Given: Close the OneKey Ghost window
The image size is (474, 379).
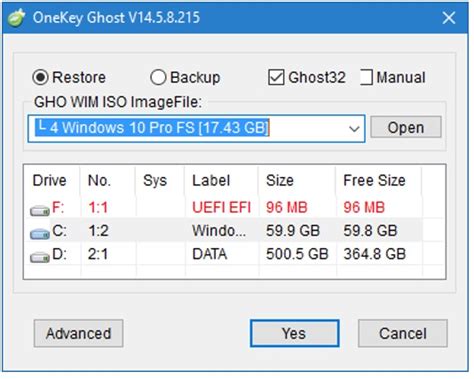Looking at the screenshot, I should 449,18.
